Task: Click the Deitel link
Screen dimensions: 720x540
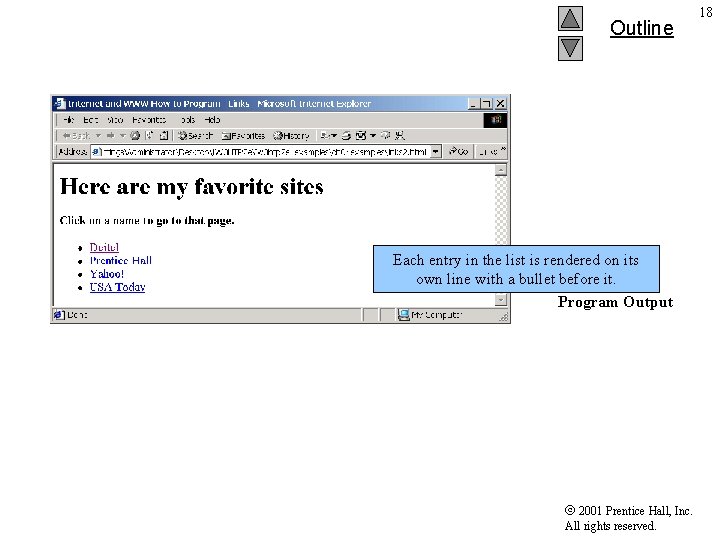Action: [x=104, y=247]
